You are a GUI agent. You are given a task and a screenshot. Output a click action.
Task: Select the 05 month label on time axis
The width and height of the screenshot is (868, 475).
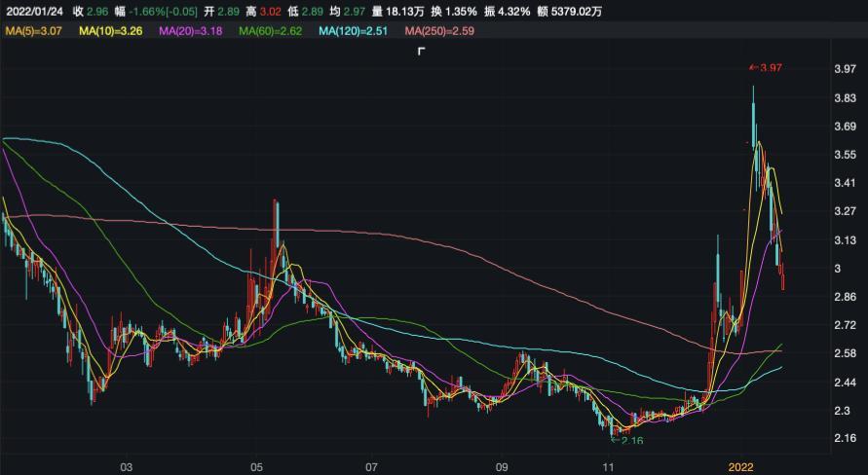click(258, 466)
